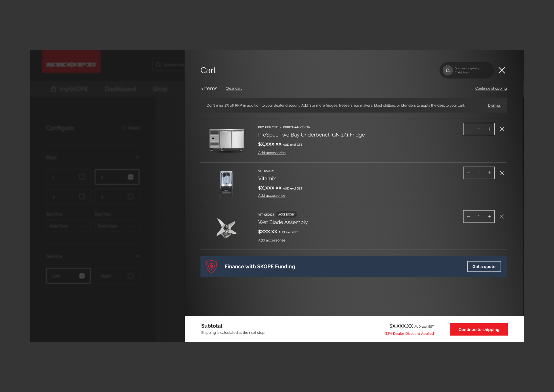
Task: Click the Southern Hospitality building icon
Action: (x=447, y=70)
